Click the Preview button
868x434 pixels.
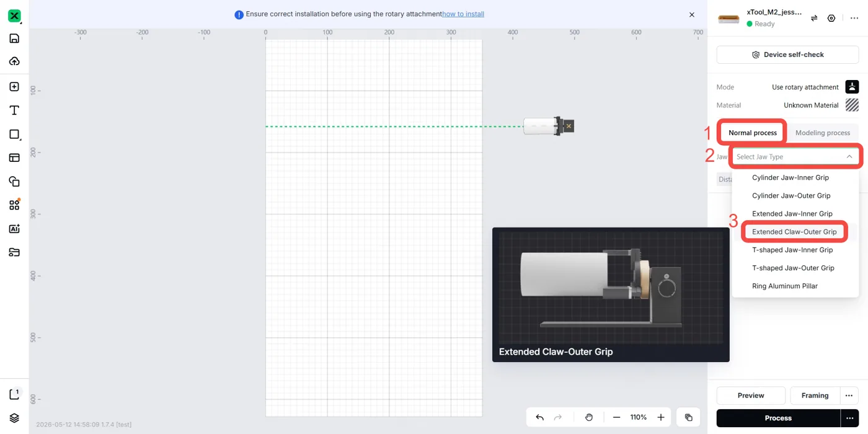751,396
